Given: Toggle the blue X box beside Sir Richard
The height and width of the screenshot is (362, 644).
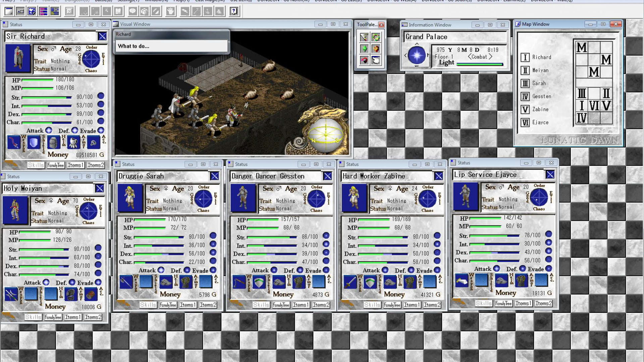Looking at the screenshot, I should pos(102,36).
